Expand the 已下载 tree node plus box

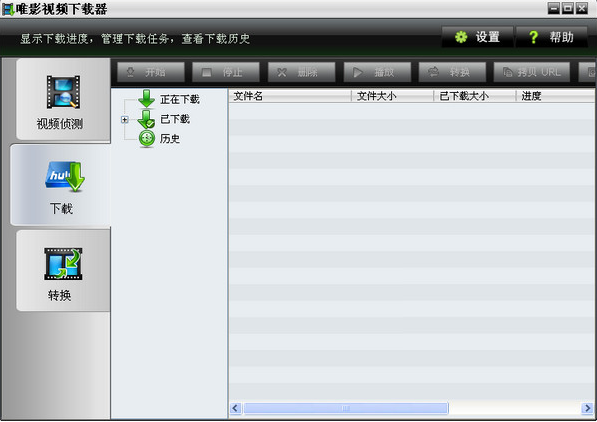coord(125,120)
